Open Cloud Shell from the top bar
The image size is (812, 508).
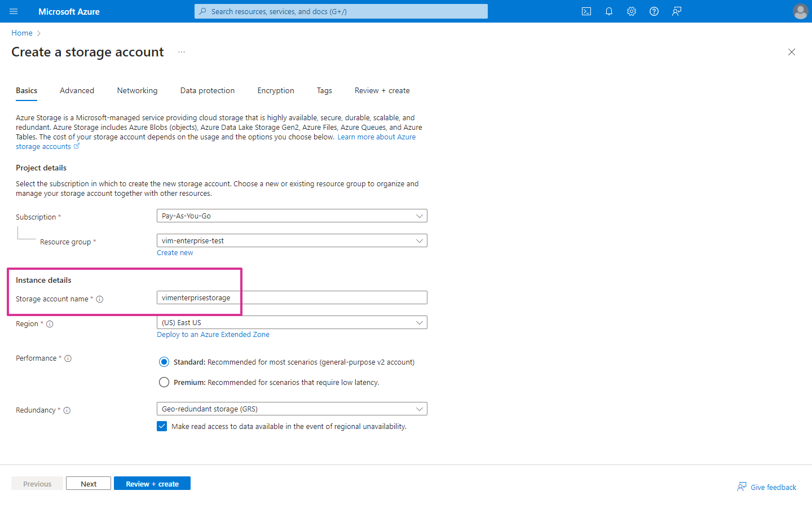[x=586, y=11]
